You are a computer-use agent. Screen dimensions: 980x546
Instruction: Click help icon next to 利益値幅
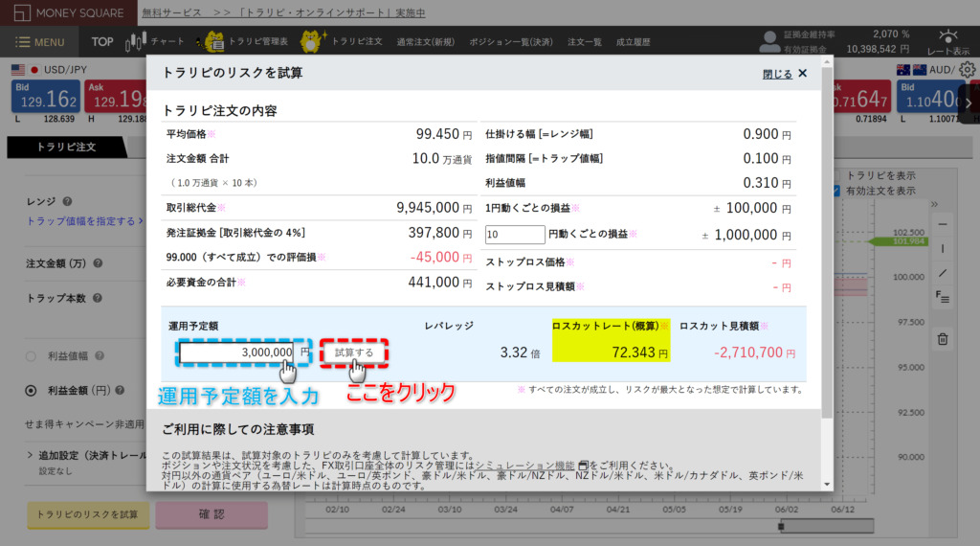click(x=100, y=356)
